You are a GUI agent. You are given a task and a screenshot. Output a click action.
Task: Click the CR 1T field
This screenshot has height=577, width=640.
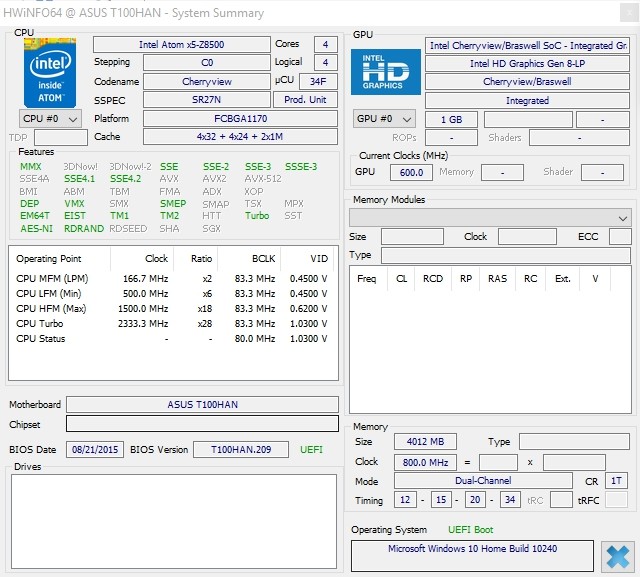tap(616, 481)
